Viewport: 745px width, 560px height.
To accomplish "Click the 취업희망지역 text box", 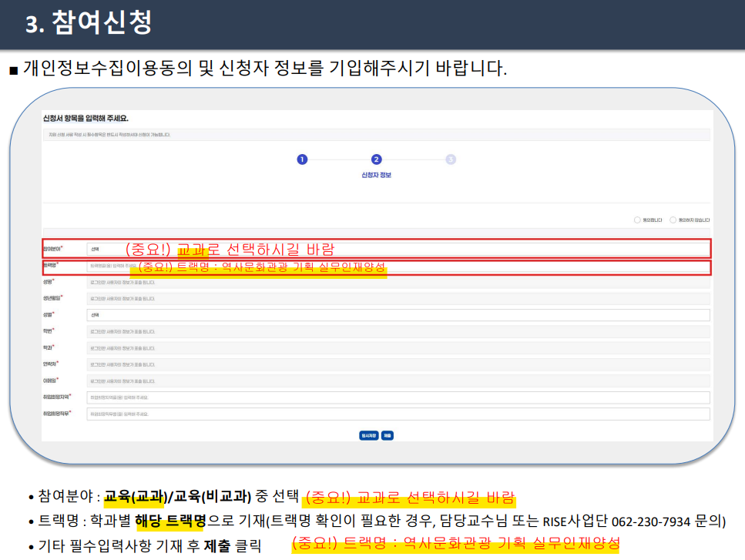I will 398,397.
